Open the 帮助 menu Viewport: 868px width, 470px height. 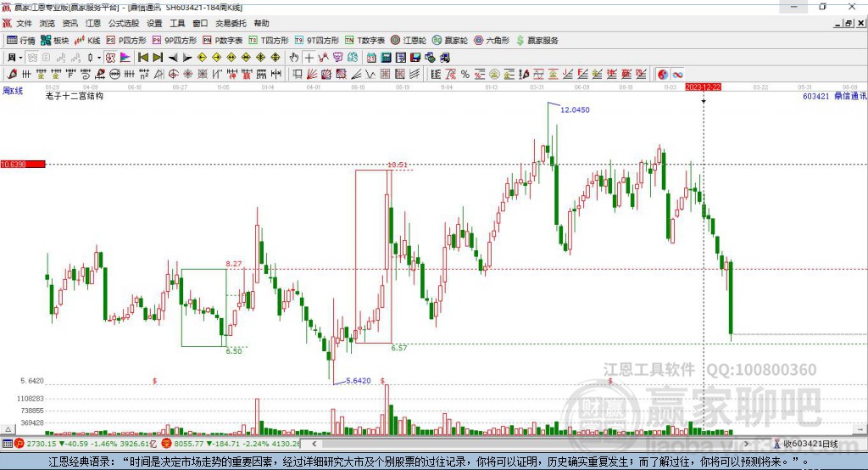(261, 23)
